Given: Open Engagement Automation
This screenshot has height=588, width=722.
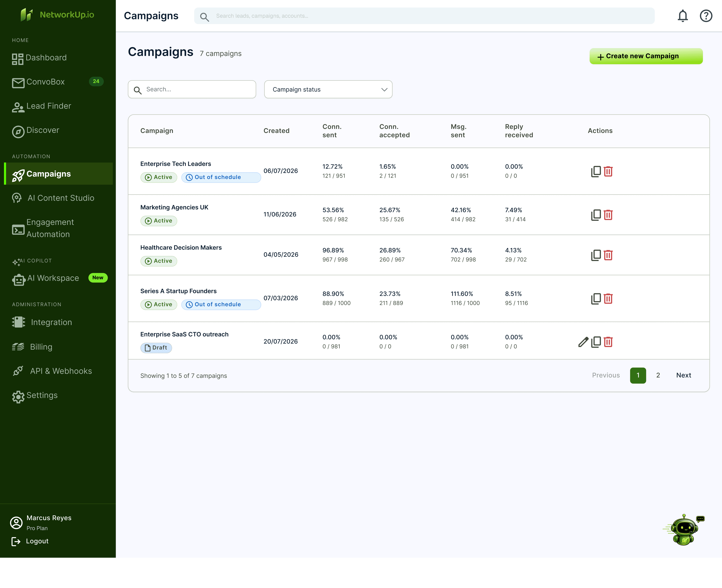Looking at the screenshot, I should [58, 228].
